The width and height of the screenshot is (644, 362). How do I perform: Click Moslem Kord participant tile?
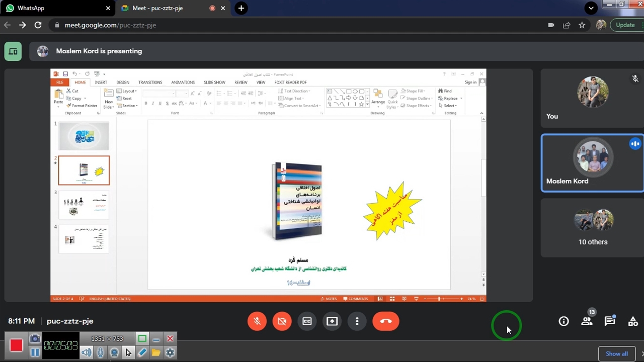coord(592,163)
